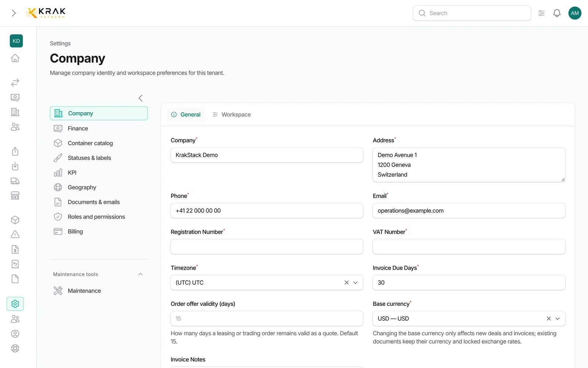Open Statuses & labels settings

tap(99, 158)
